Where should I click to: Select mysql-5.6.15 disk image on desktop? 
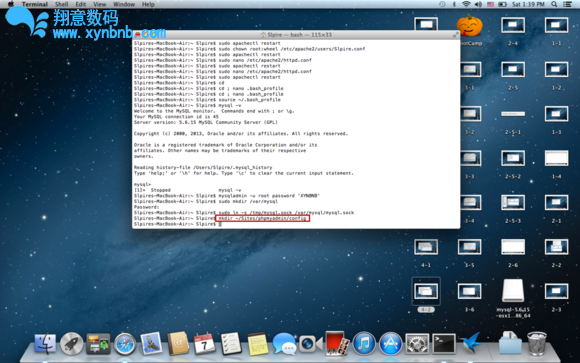pos(513,291)
